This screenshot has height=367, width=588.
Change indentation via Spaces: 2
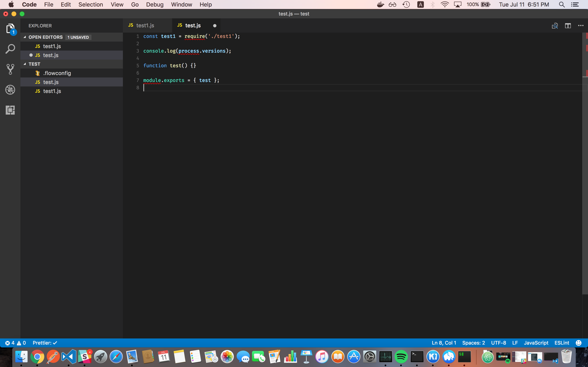pyautogui.click(x=473, y=343)
